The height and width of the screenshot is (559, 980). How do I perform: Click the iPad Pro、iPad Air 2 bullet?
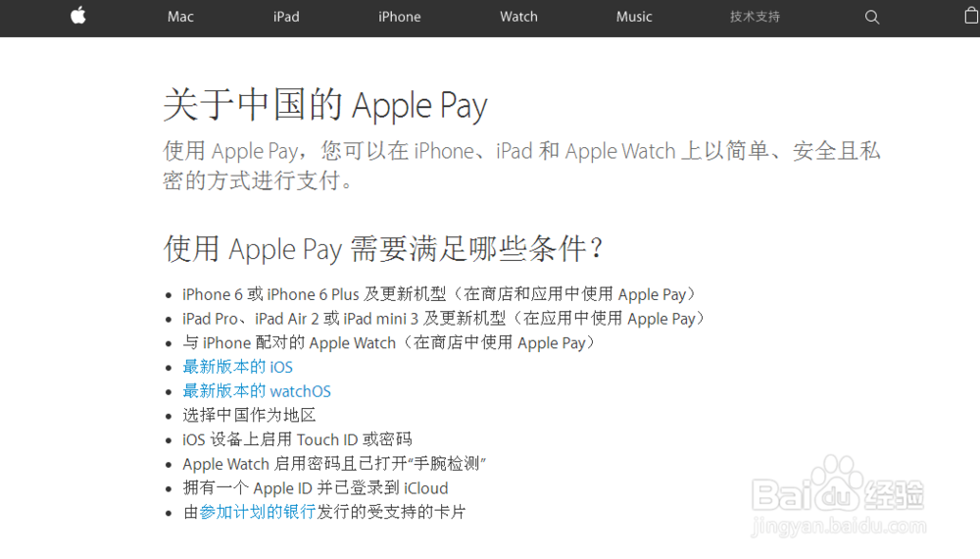444,319
